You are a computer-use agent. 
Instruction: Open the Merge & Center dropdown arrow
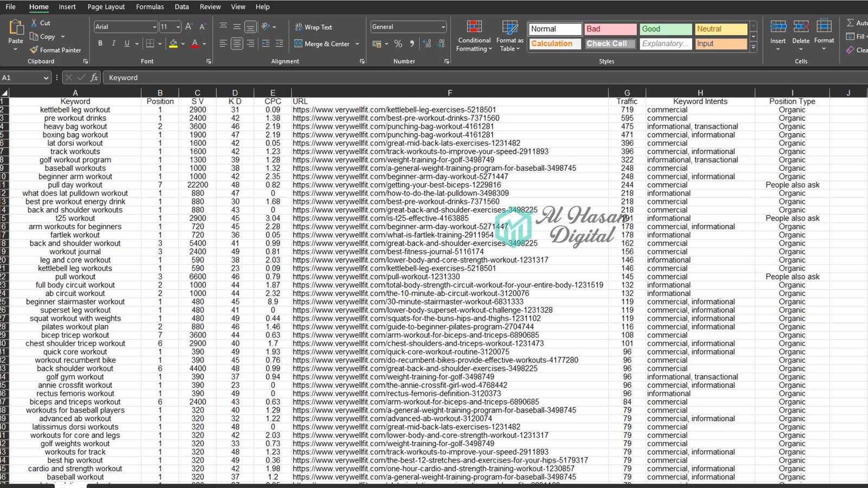(357, 44)
